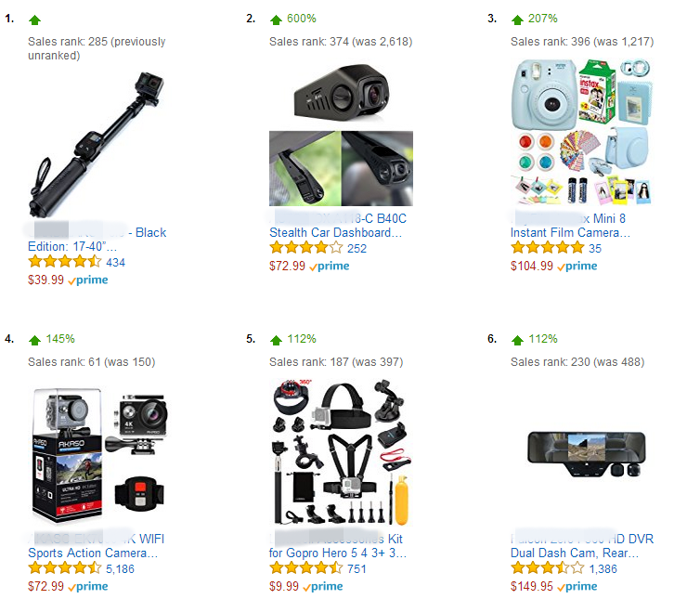The width and height of the screenshot is (700, 612).
Task: View the 434 reviews for selfie stick
Action: click(115, 263)
